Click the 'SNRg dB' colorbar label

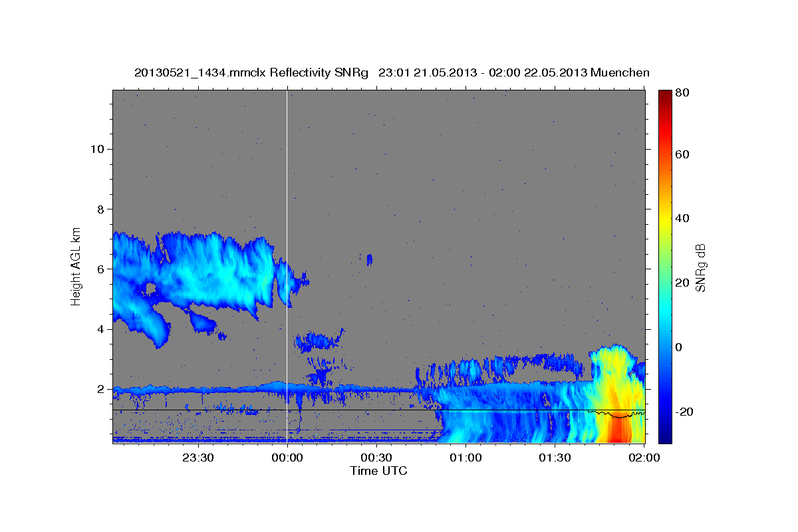(700, 268)
